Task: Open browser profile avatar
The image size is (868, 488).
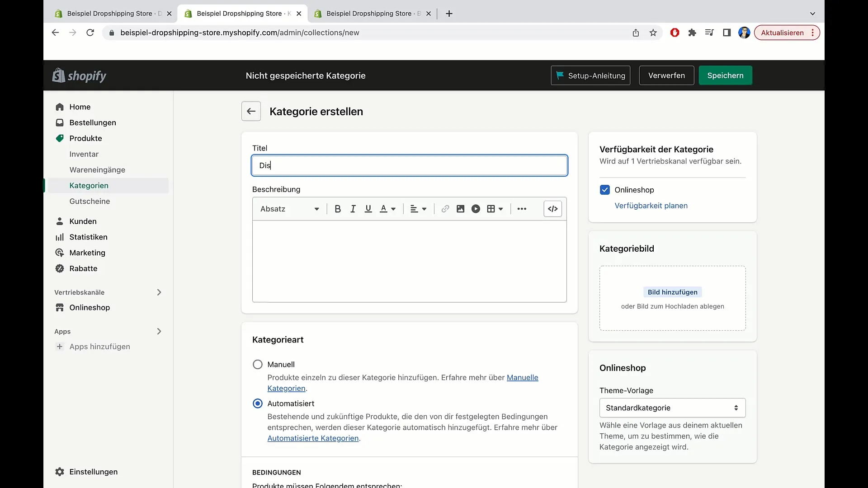Action: (x=744, y=33)
